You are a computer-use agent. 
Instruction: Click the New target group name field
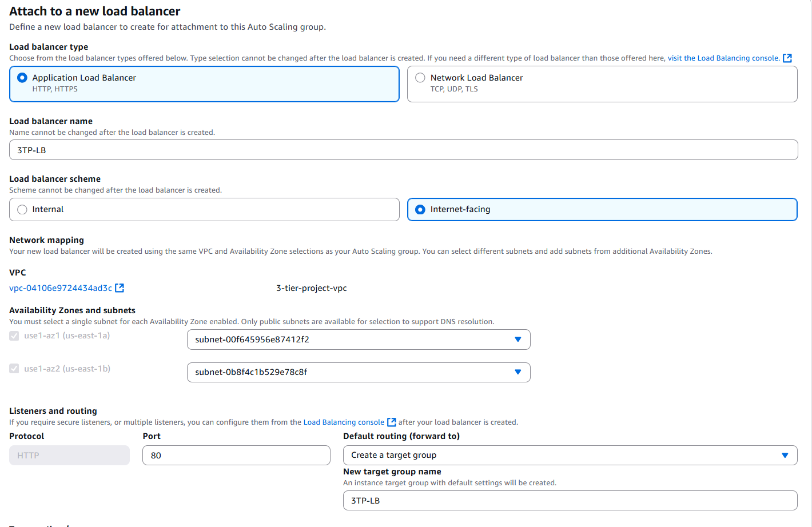click(570, 500)
